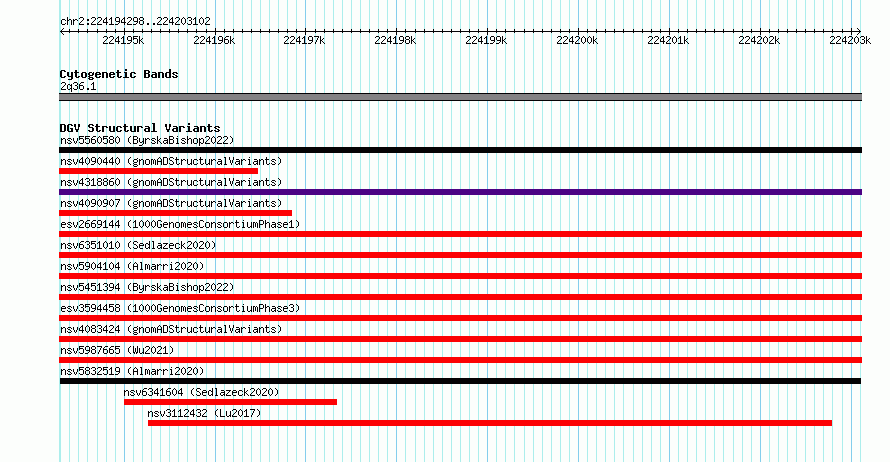Click the long red nsv3112432 bar
The width and height of the screenshot is (890, 462).
[x=490, y=423]
